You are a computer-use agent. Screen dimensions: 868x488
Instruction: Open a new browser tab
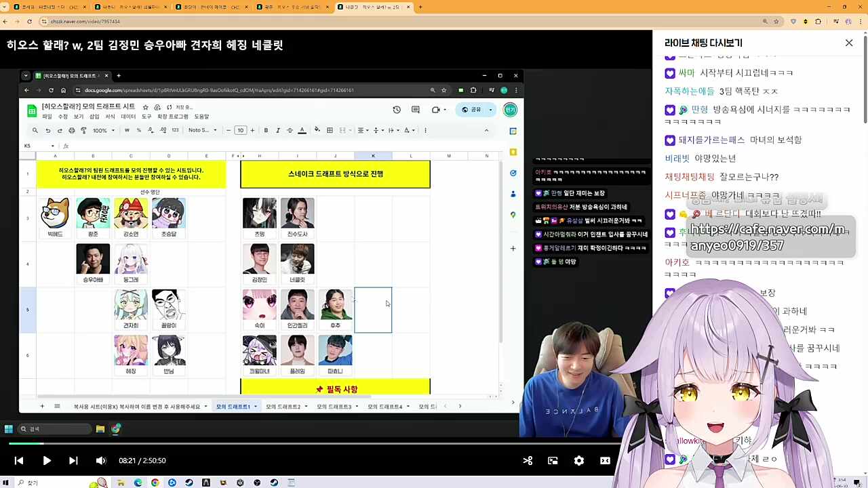pyautogui.click(x=420, y=7)
